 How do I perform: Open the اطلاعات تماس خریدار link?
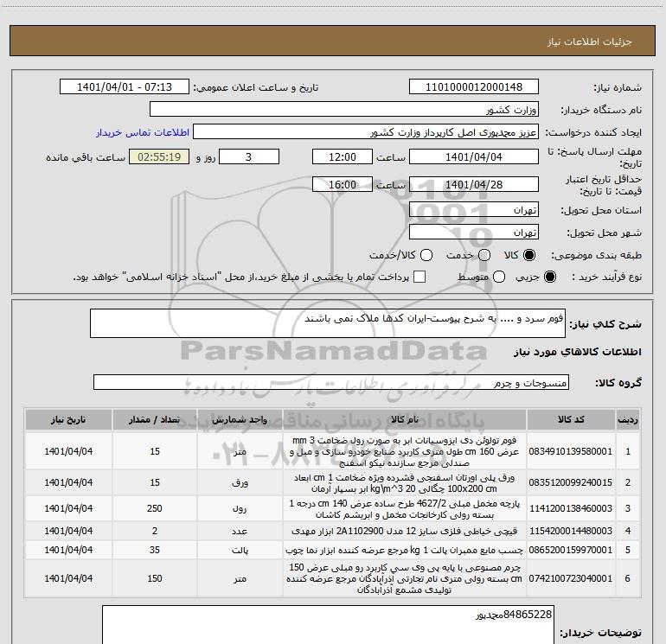(143, 132)
